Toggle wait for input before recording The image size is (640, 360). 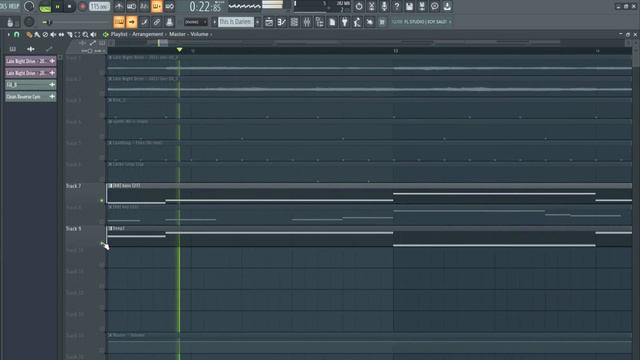(x=131, y=6)
